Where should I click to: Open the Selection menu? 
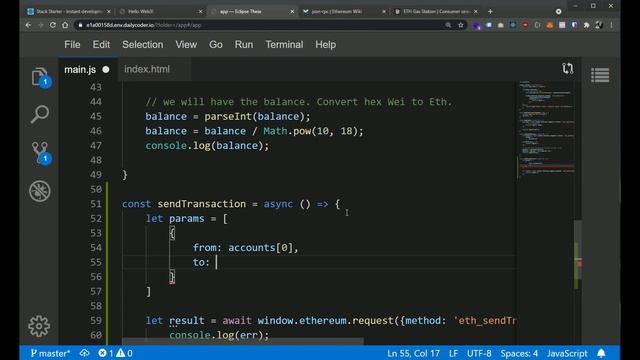[142, 44]
